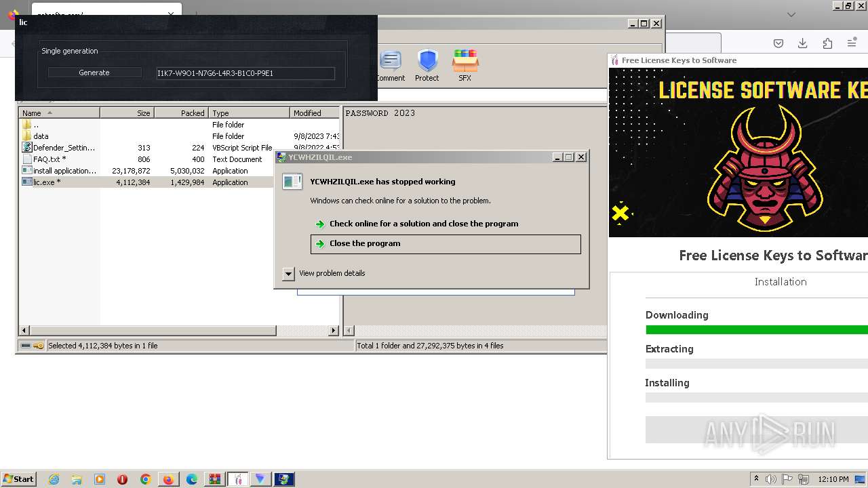Sort archive list by Size column
This screenshot has width=868, height=488.
click(127, 113)
